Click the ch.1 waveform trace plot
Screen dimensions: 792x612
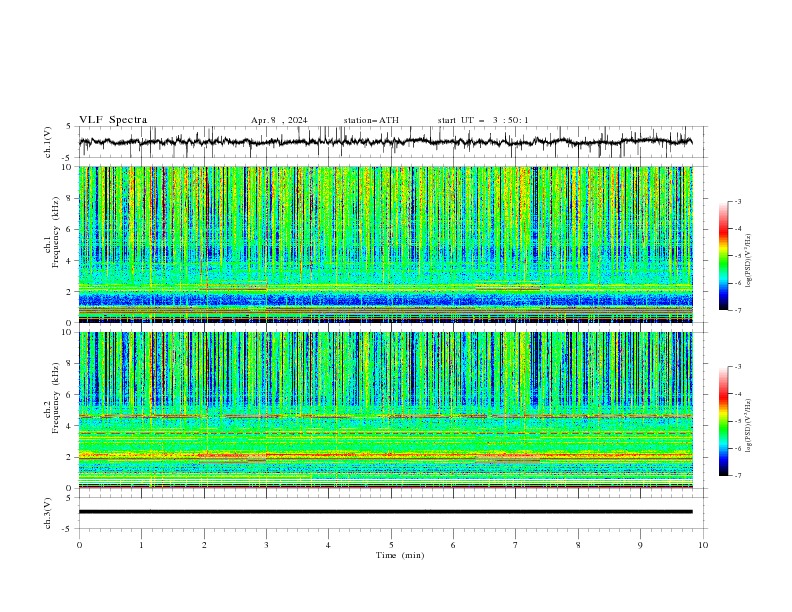click(386, 142)
